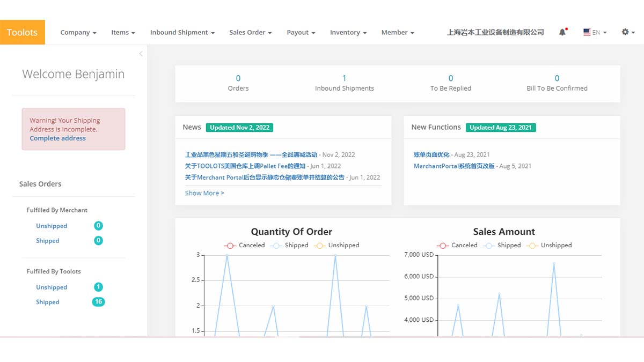Toggle Unshipped series in Sales Amount chart
This screenshot has height=362, width=644.
550,245
